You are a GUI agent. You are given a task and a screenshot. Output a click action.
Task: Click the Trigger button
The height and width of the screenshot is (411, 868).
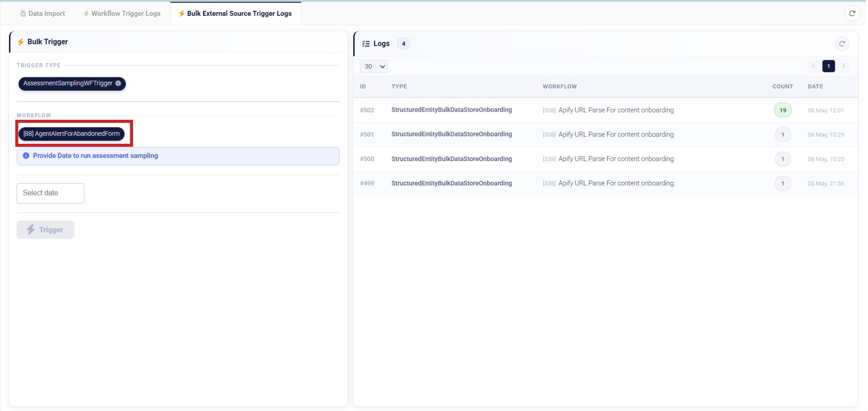[x=46, y=230]
